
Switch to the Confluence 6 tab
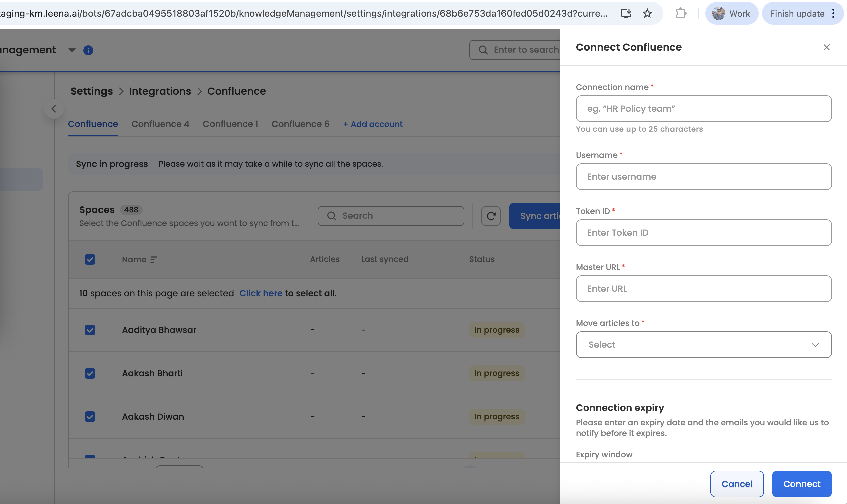(x=300, y=124)
